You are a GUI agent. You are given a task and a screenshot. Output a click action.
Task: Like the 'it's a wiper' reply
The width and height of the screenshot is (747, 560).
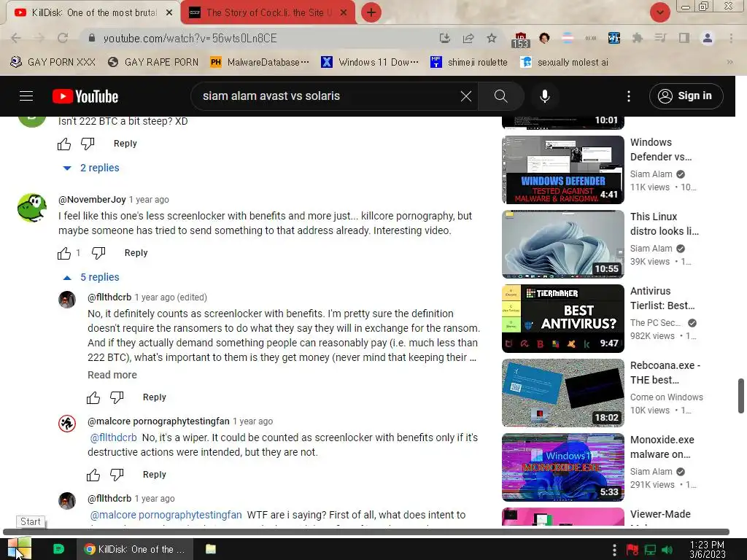point(93,475)
